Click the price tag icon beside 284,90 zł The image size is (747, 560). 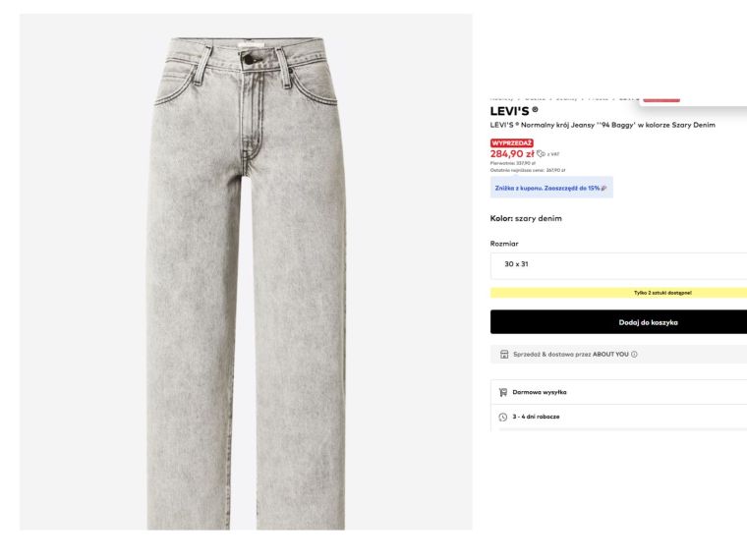click(x=542, y=153)
